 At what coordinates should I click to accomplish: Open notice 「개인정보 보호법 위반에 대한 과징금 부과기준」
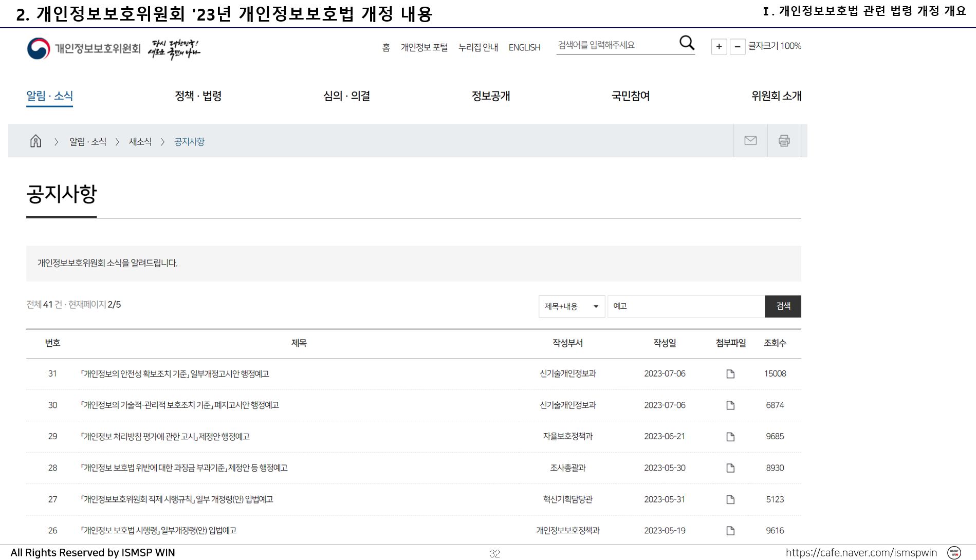pos(184,468)
